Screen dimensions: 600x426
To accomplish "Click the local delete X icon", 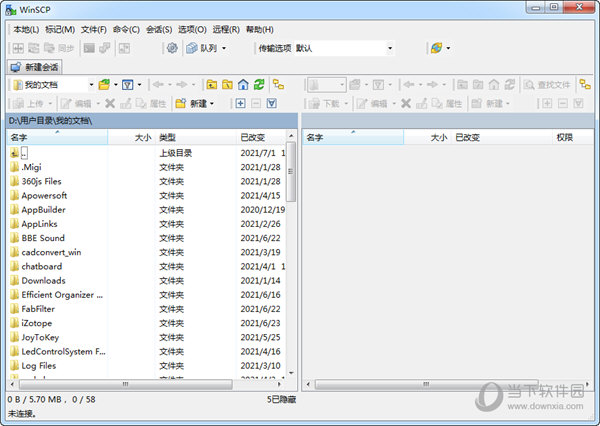I will click(110, 103).
